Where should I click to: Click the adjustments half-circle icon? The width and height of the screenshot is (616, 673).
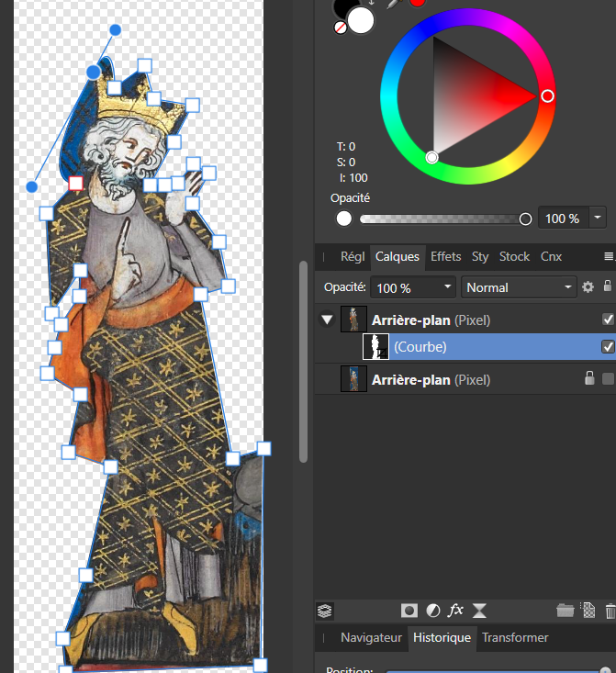pos(432,611)
